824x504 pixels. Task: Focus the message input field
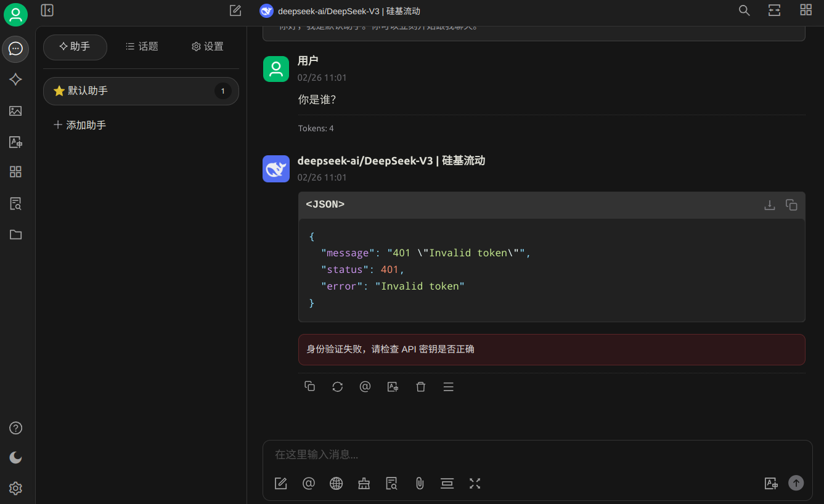[x=537, y=455]
